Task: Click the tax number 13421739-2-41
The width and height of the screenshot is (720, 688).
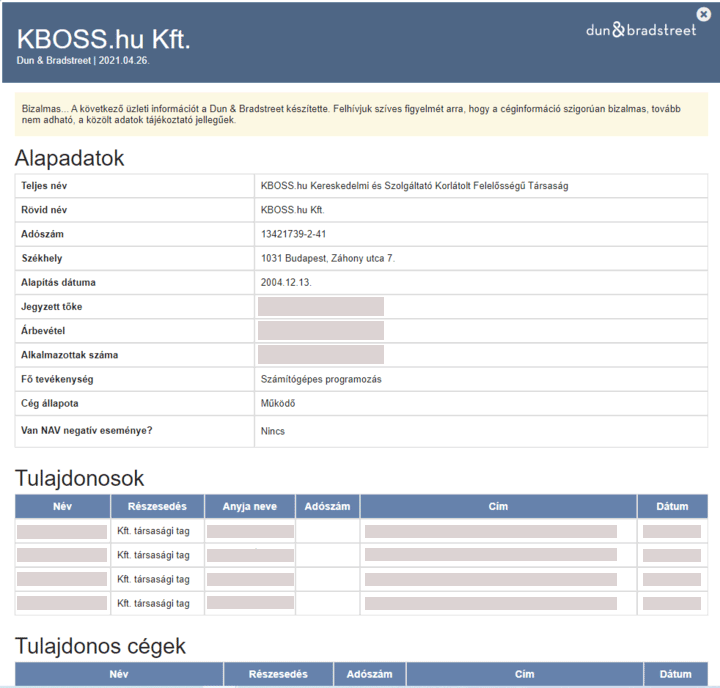Action: tap(294, 234)
